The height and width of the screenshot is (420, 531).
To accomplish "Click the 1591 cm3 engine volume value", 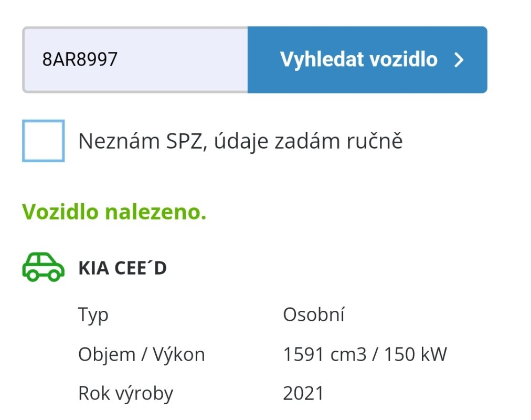I will click(325, 354).
